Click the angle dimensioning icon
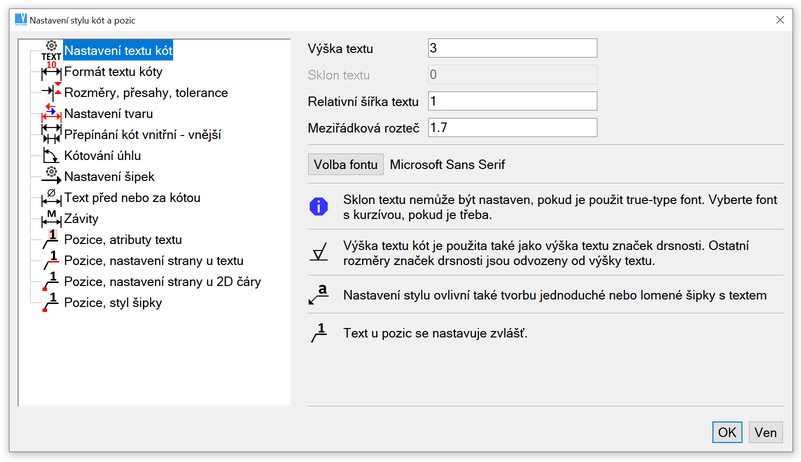This screenshot has width=801, height=462. coord(51,156)
